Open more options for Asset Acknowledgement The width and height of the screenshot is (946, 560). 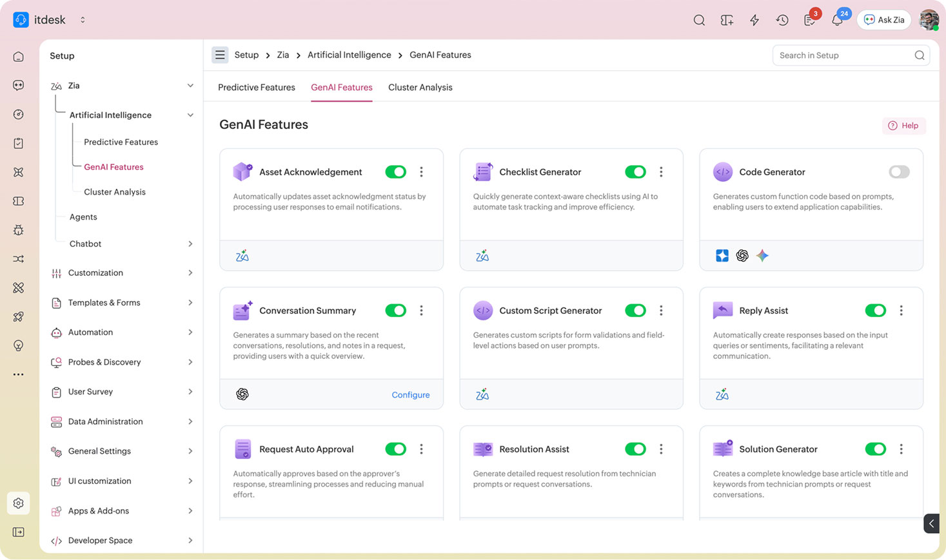[x=422, y=172]
